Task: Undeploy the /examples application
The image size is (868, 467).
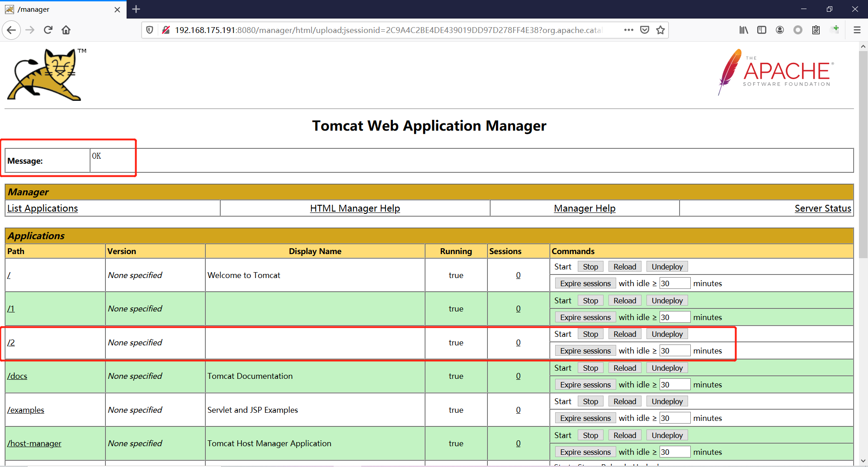Action: 667,401
